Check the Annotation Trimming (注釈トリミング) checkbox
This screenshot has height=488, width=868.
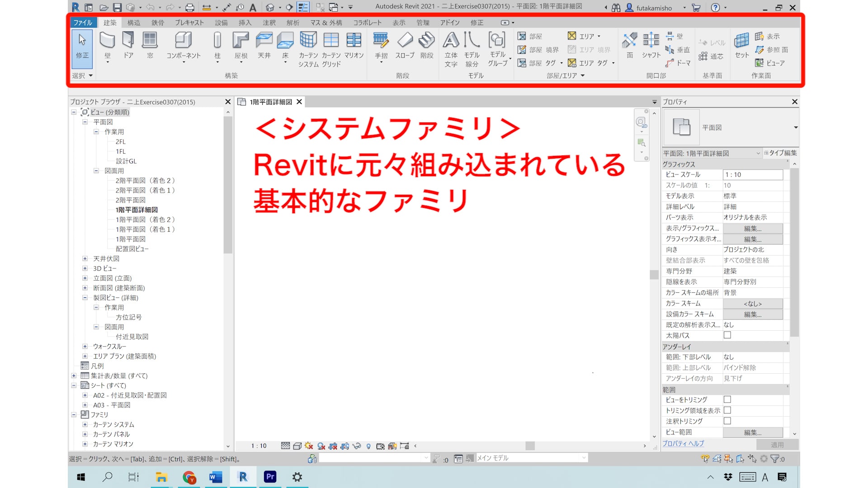727,421
